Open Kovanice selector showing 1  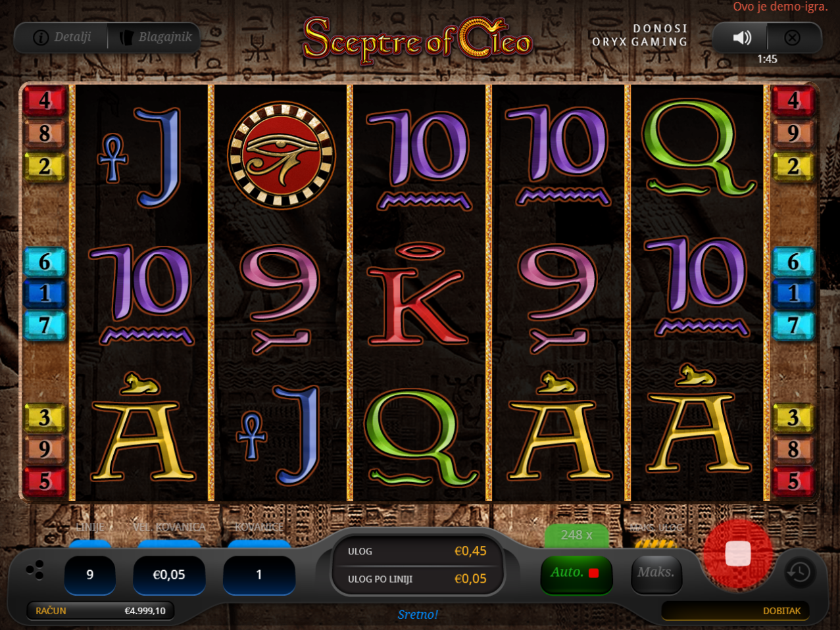click(x=259, y=575)
